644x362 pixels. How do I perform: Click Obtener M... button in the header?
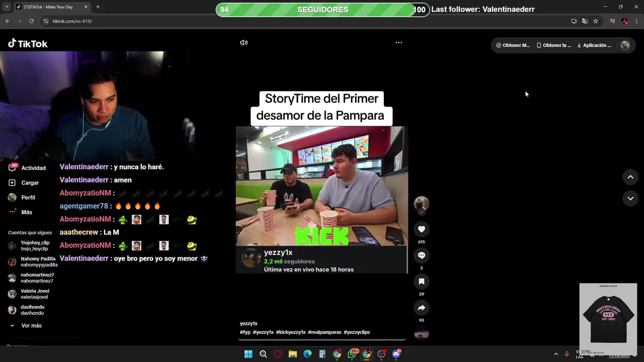click(513, 45)
